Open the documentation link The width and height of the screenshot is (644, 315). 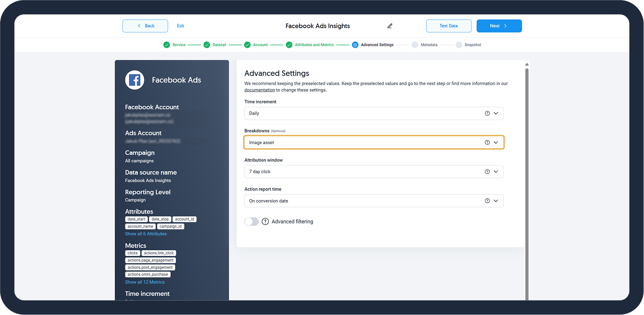[x=259, y=90]
